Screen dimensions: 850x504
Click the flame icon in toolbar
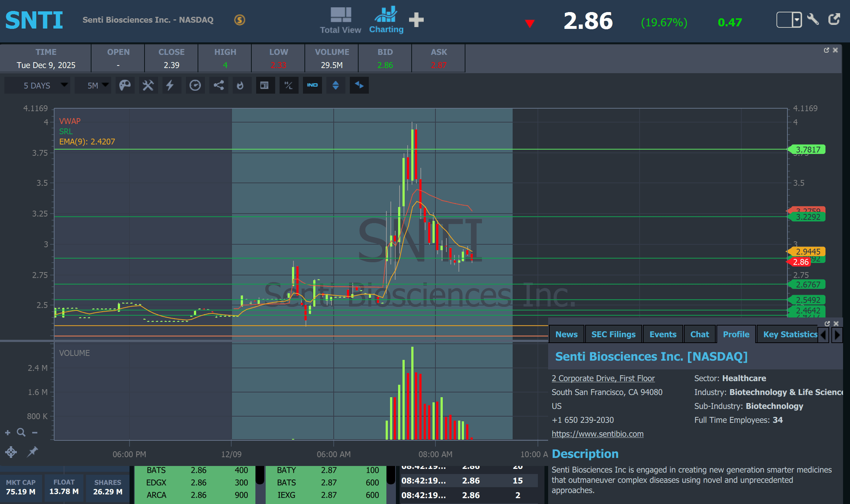point(240,86)
